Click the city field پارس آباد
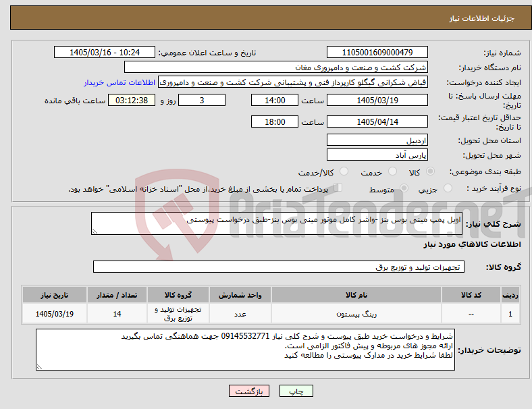The width and height of the screenshot is (532, 409). pyautogui.click(x=377, y=155)
